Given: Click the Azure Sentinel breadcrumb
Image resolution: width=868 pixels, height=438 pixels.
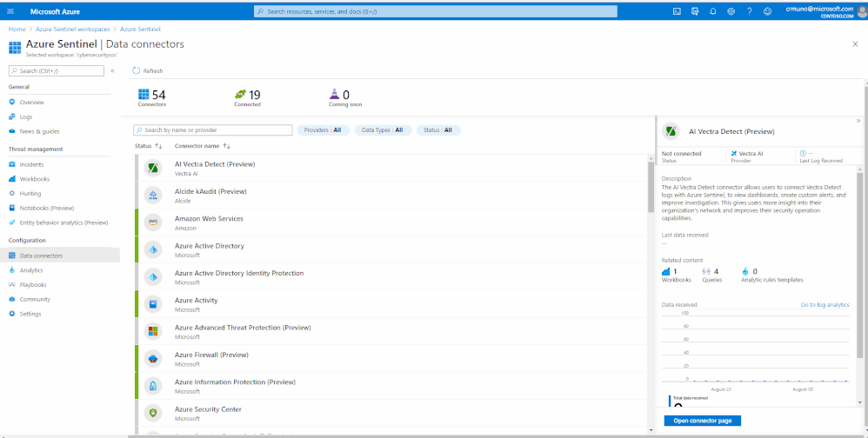Looking at the screenshot, I should (x=140, y=29).
